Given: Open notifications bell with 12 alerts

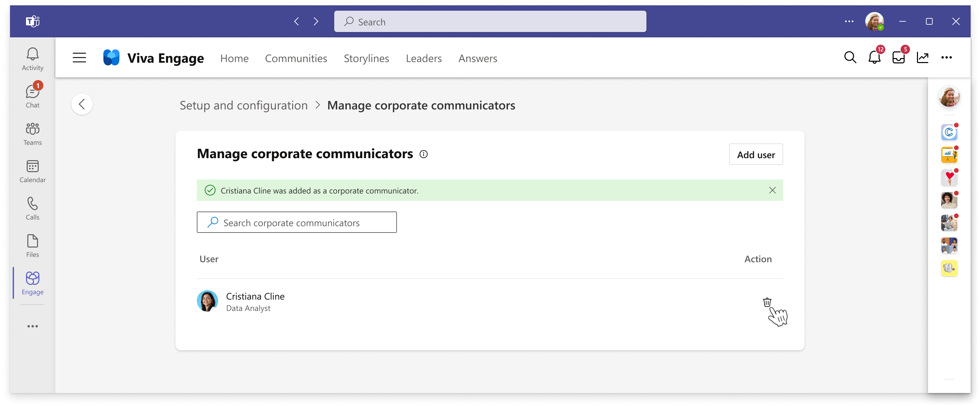Looking at the screenshot, I should (x=875, y=57).
